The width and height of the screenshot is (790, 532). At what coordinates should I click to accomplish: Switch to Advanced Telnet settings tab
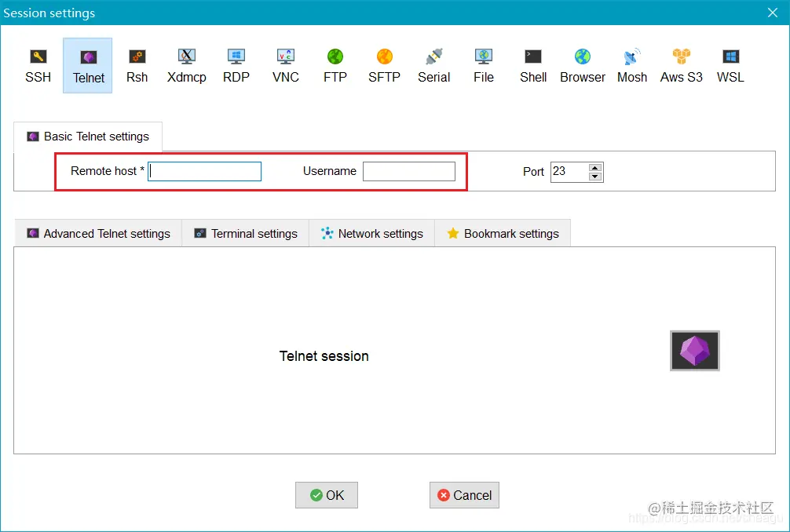tap(98, 234)
